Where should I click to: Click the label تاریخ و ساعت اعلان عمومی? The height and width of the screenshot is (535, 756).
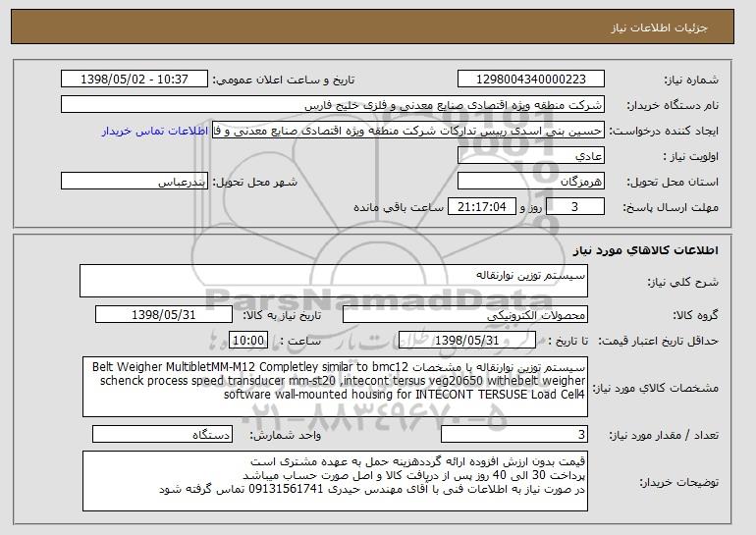(x=284, y=80)
